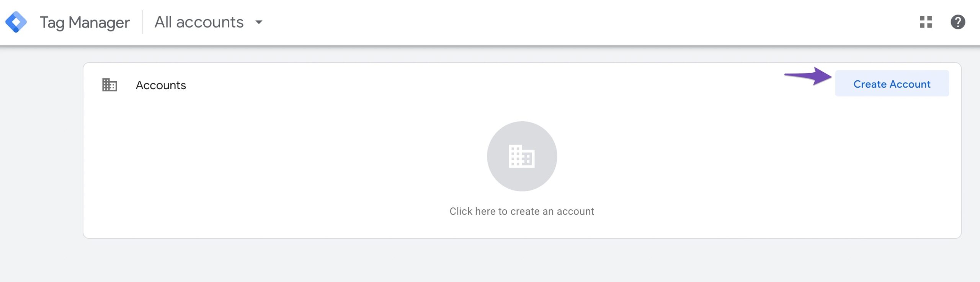Click the Tag Manager product name
Screen dimensions: 980x282
pyautogui.click(x=85, y=23)
